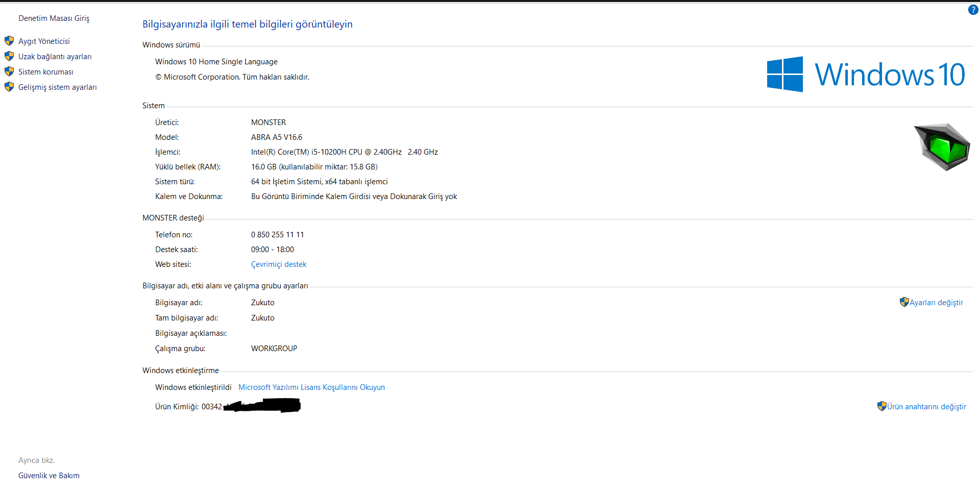Click the 'Zukuto' value beside Bilgisayar adı
This screenshot has width=980, height=493.
(x=263, y=303)
